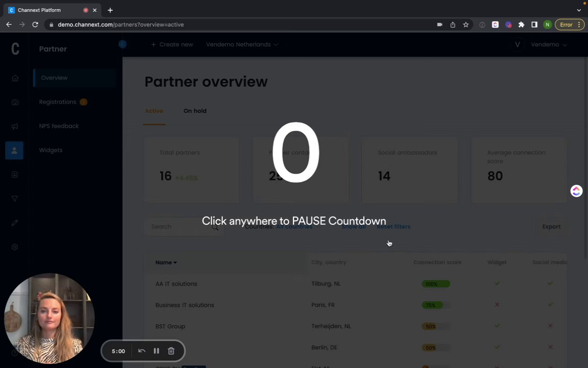
Task: Click the Social ambassadors 14 card
Action: click(x=409, y=170)
